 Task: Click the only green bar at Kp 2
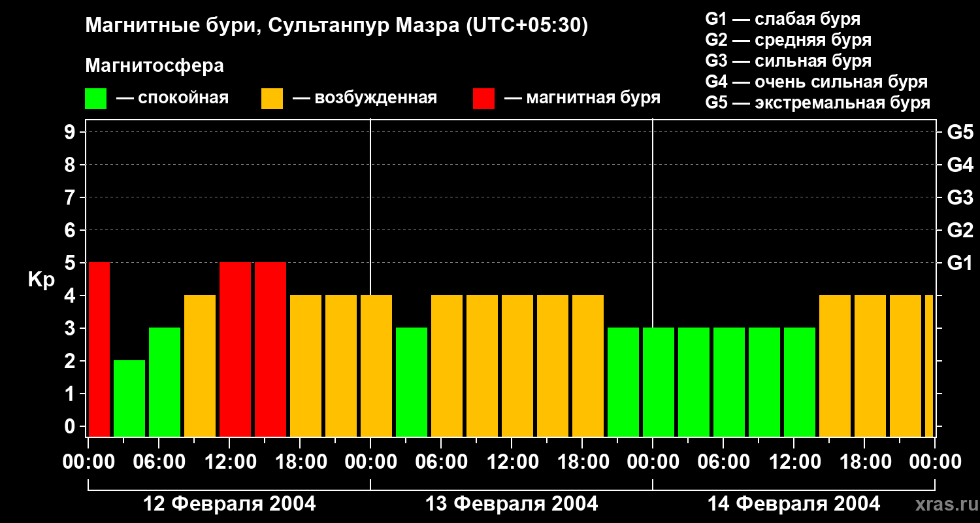click(x=129, y=398)
